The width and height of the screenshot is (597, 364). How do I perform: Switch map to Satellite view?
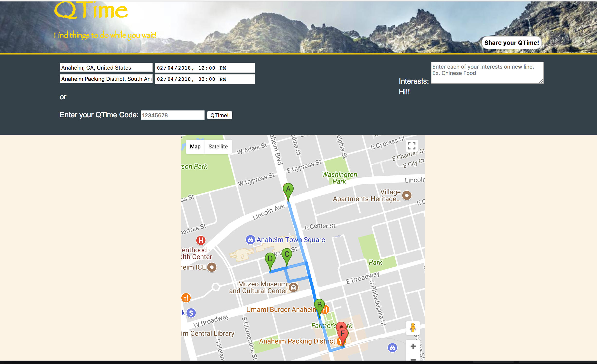(x=218, y=146)
